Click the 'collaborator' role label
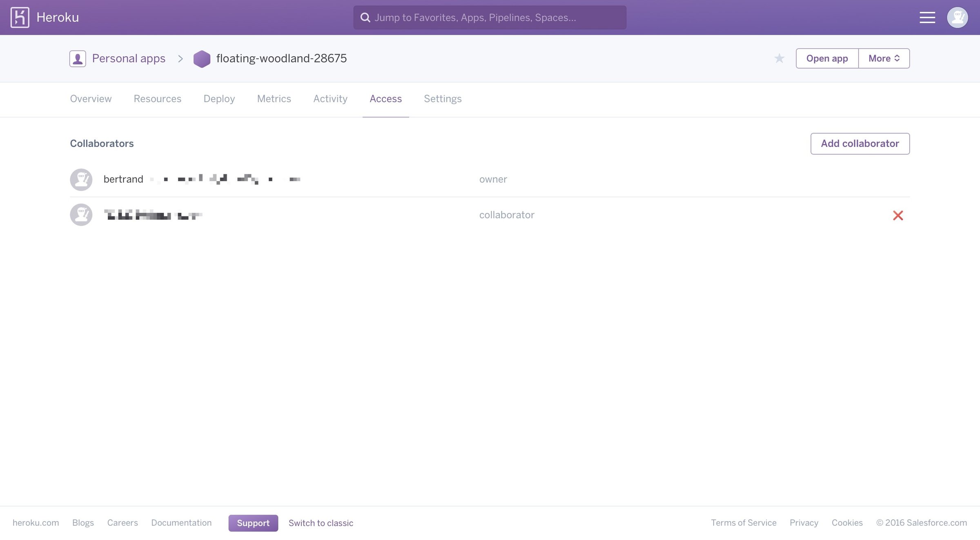Image resolution: width=980 pixels, height=540 pixels. pos(507,215)
